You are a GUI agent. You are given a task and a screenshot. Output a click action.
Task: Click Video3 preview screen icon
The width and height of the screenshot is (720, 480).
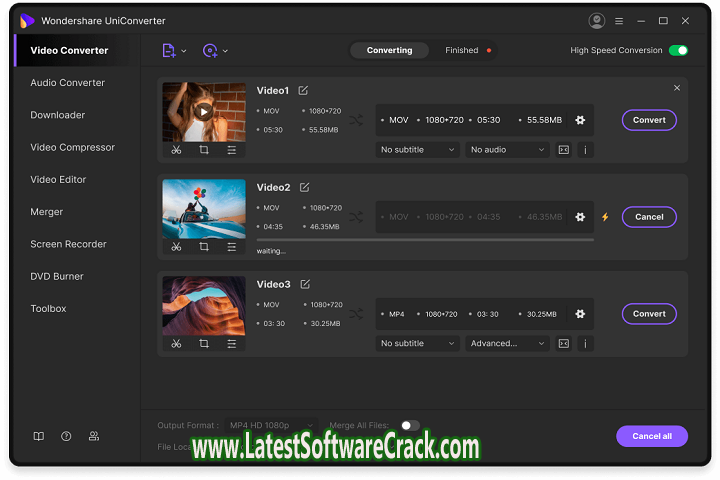563,344
